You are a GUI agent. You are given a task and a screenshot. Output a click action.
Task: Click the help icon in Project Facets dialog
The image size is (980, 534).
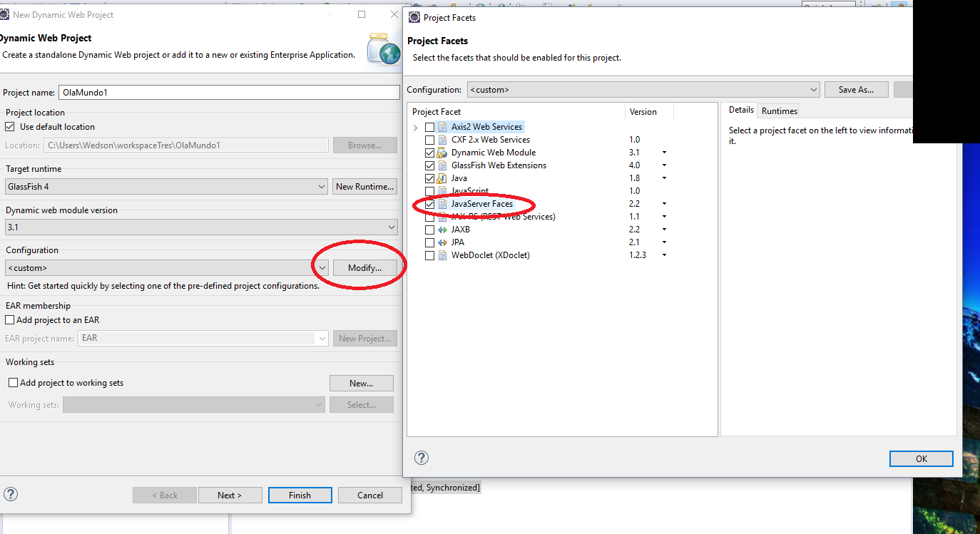click(422, 458)
